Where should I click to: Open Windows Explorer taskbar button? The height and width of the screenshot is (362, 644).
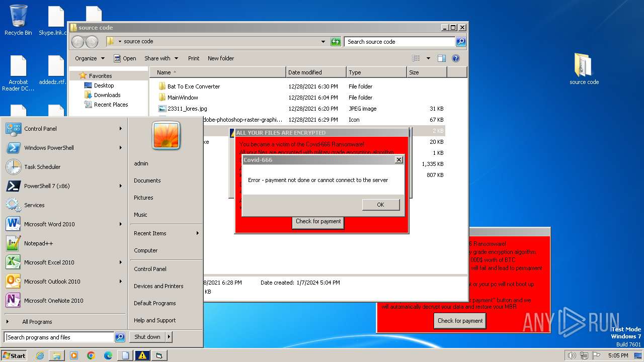[x=57, y=355]
